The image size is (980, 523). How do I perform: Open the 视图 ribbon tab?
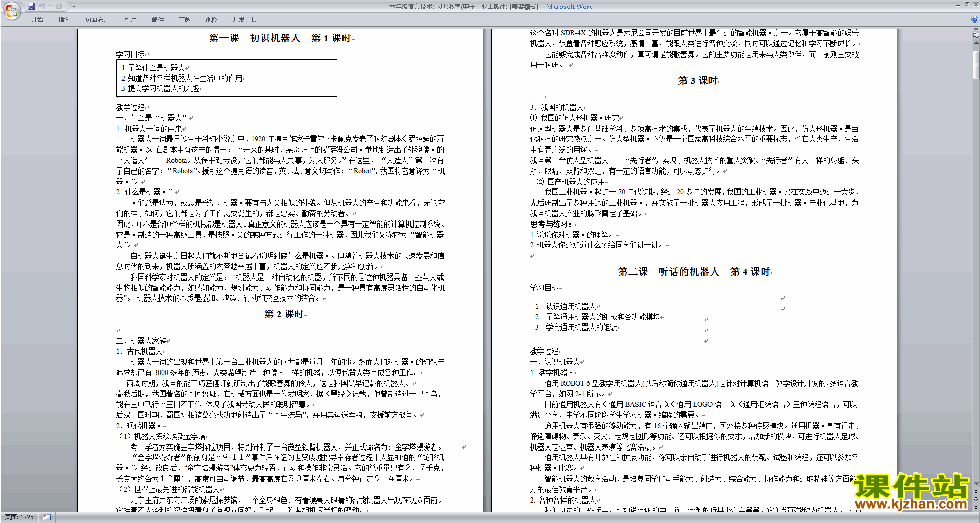point(211,19)
